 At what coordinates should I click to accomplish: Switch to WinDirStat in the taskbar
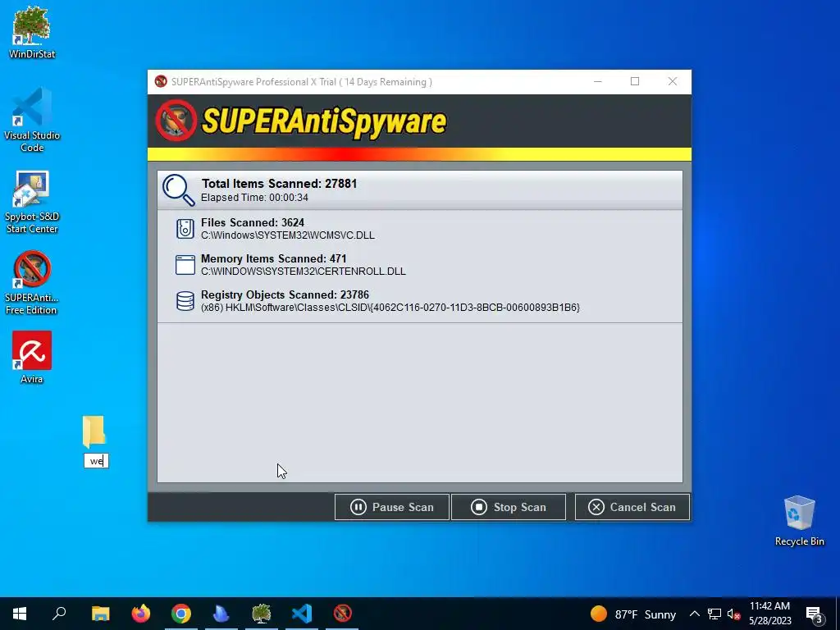(x=262, y=614)
